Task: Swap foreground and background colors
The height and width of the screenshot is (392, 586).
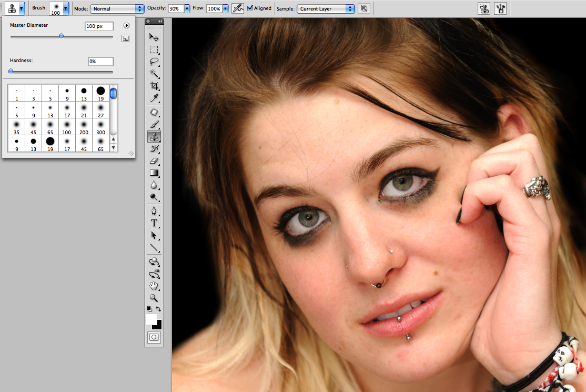Action: 158,309
